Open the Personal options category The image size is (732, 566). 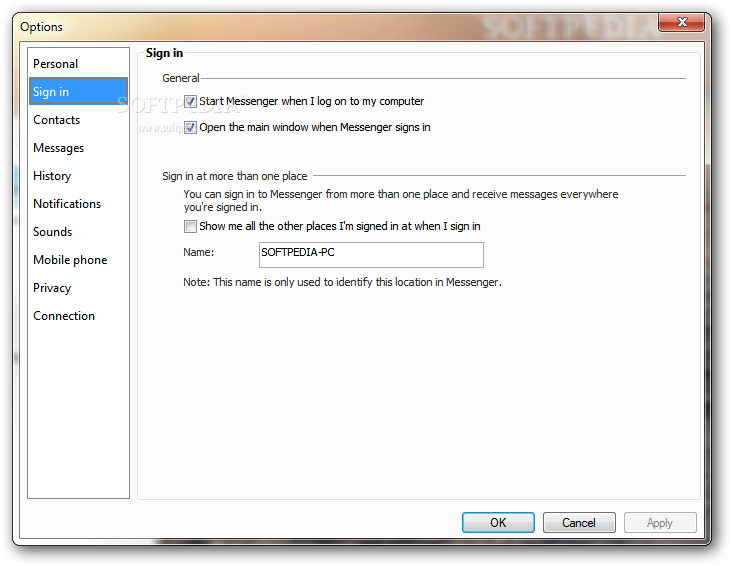[x=78, y=64]
